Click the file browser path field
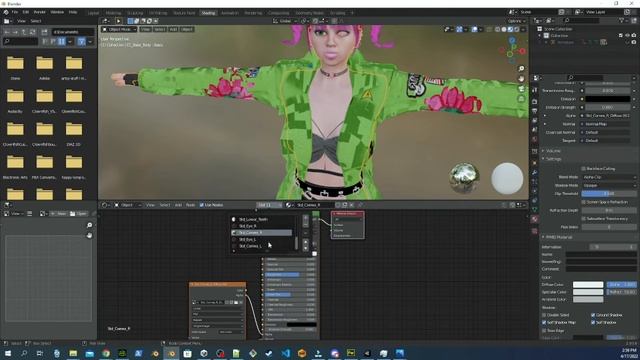 tap(73, 31)
